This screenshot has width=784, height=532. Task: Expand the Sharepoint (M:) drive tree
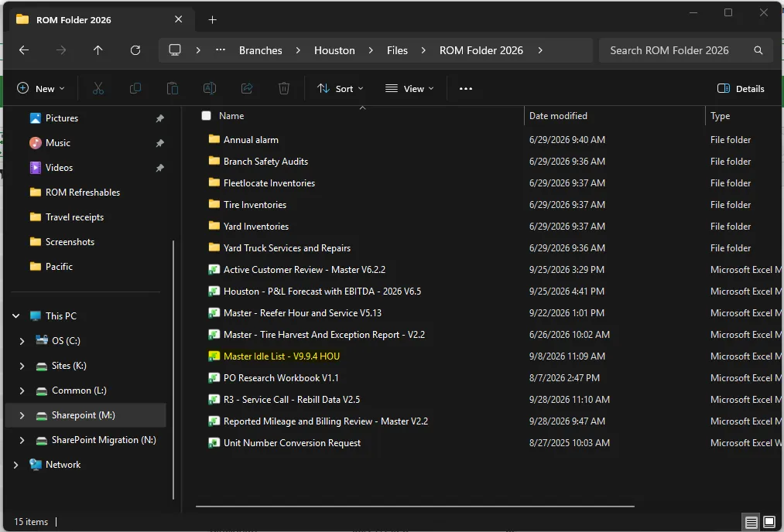coord(22,415)
